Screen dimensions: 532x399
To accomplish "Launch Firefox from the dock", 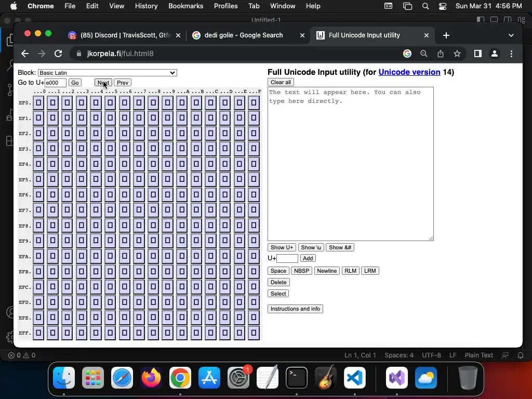I will click(151, 378).
